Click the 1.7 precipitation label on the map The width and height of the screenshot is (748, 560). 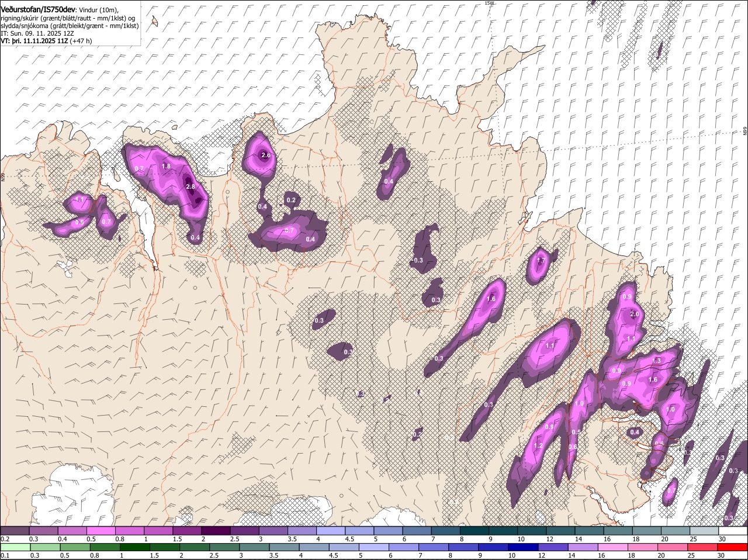pos(541,261)
